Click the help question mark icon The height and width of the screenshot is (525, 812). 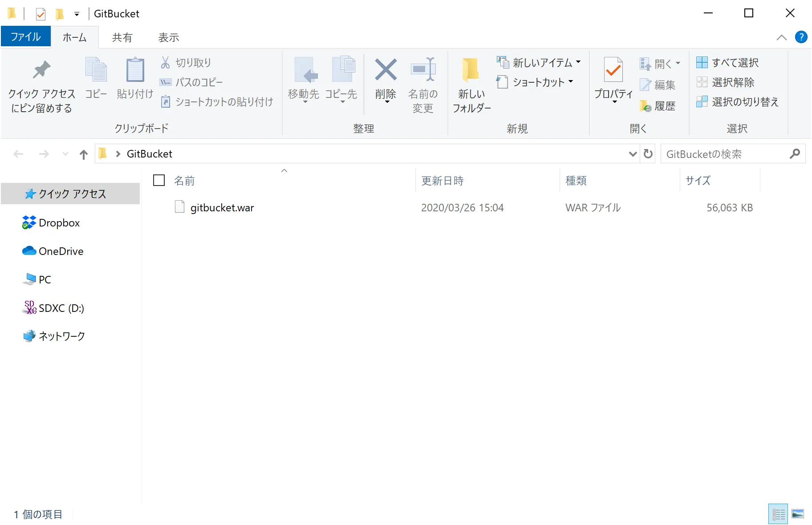coord(801,37)
